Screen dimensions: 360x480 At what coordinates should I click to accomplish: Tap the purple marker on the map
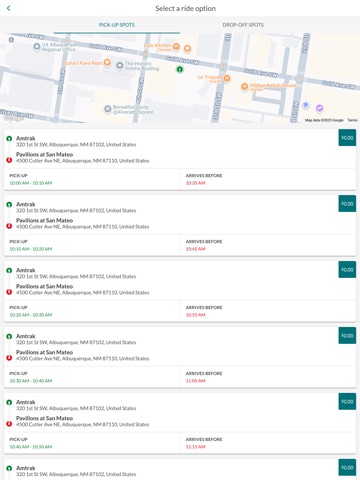coord(319,108)
